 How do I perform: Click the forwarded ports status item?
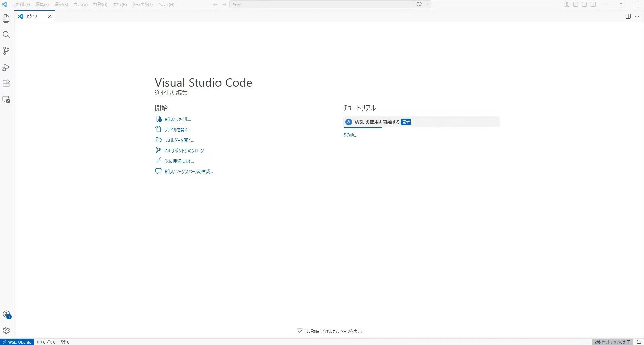coord(65,342)
